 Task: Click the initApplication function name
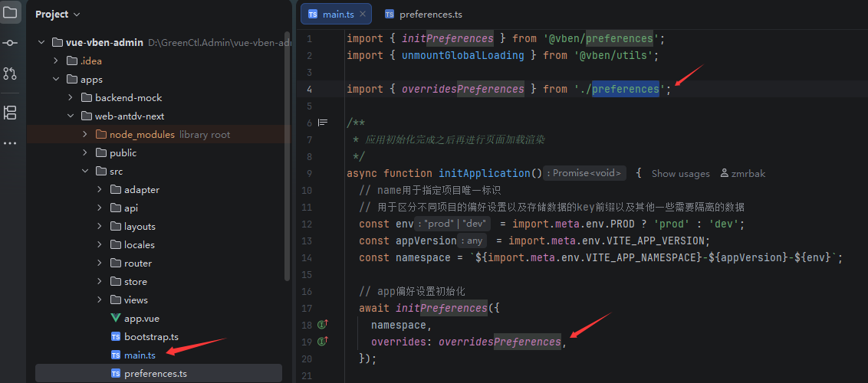pyautogui.click(x=485, y=174)
